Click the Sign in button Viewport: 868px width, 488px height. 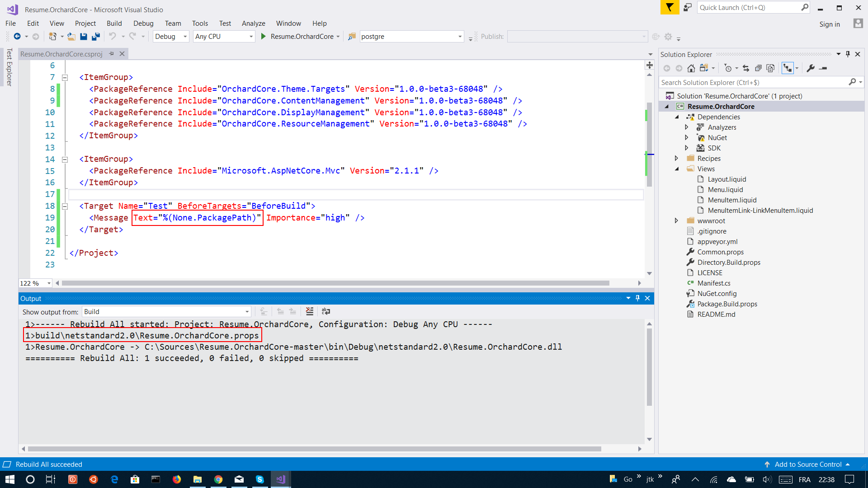click(x=830, y=24)
